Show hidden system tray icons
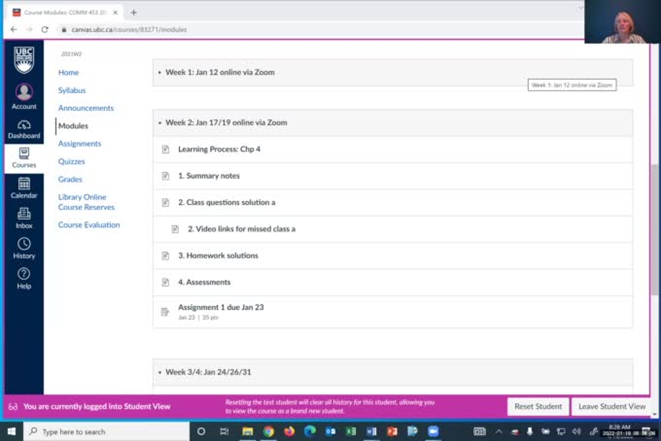Viewport: 661px width, 441px height. point(499,431)
